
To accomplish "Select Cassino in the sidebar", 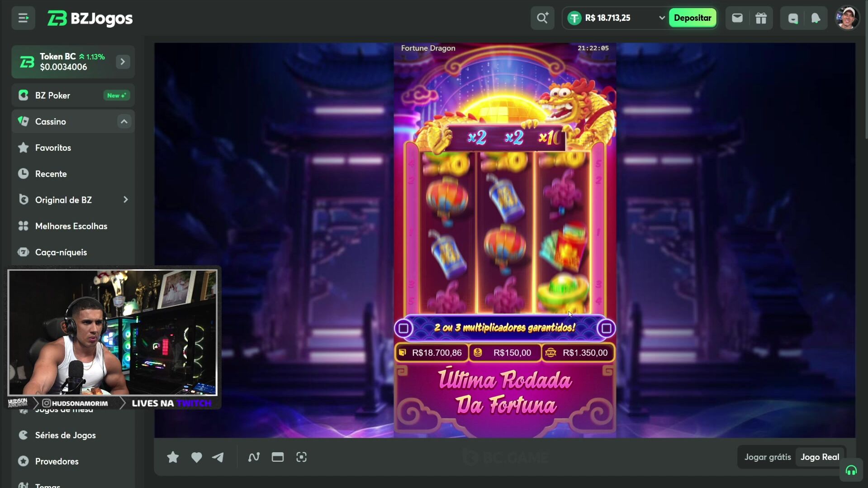I will 73,121.
